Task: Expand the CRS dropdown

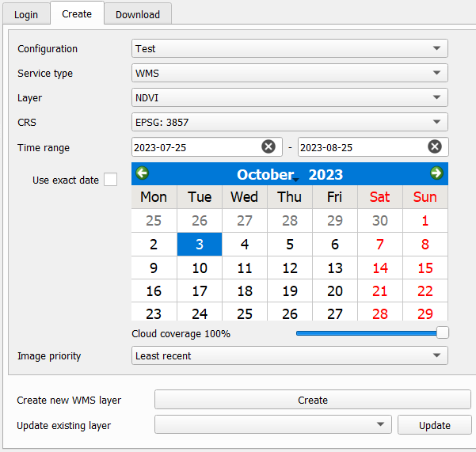Action: [x=289, y=122]
